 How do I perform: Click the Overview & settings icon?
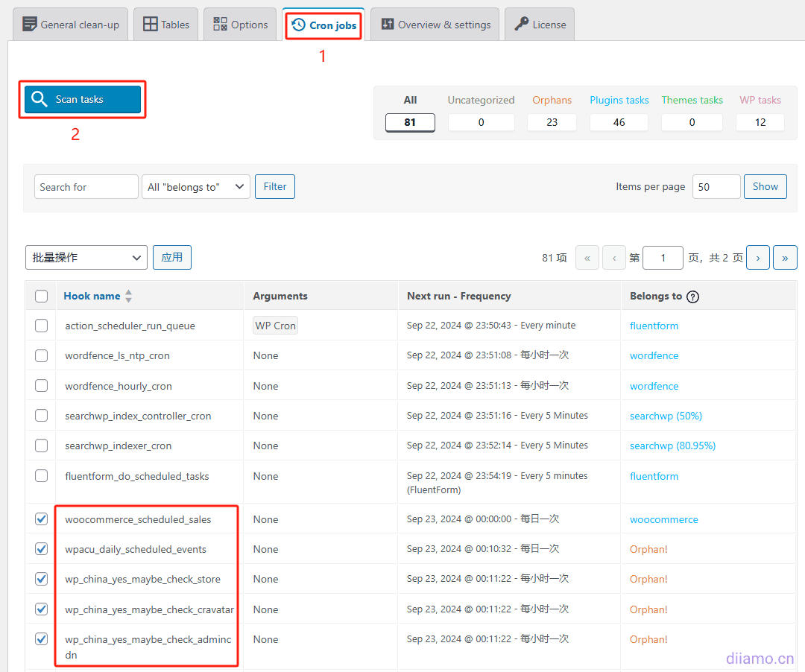click(388, 25)
